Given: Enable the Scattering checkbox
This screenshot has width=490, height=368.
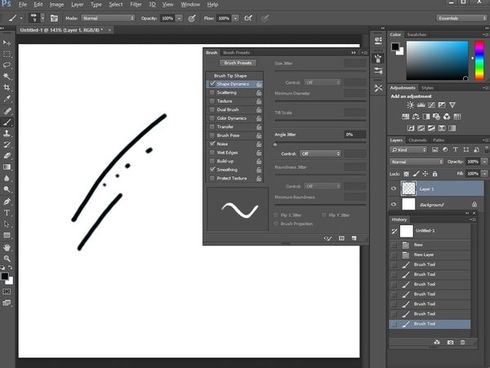Looking at the screenshot, I should (x=212, y=92).
